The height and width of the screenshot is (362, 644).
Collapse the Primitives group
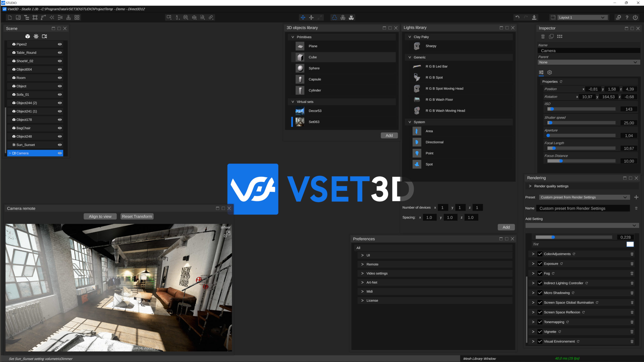293,37
